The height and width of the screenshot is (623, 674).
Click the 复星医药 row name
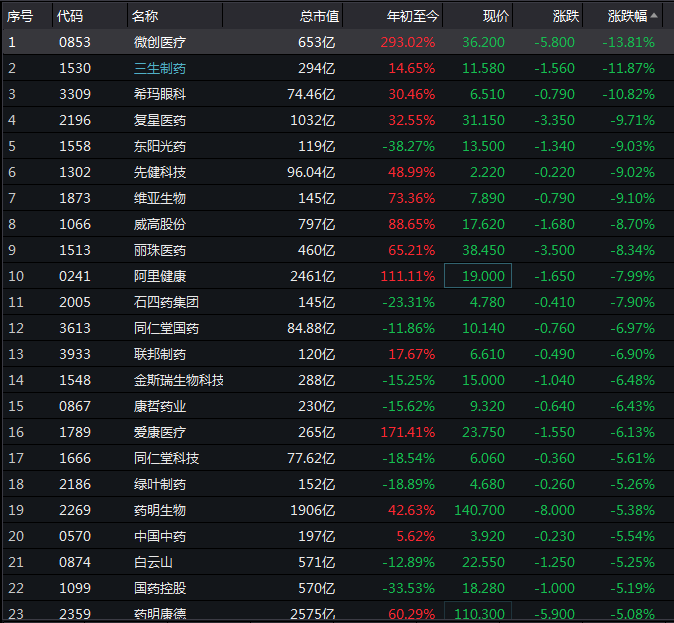[159, 120]
